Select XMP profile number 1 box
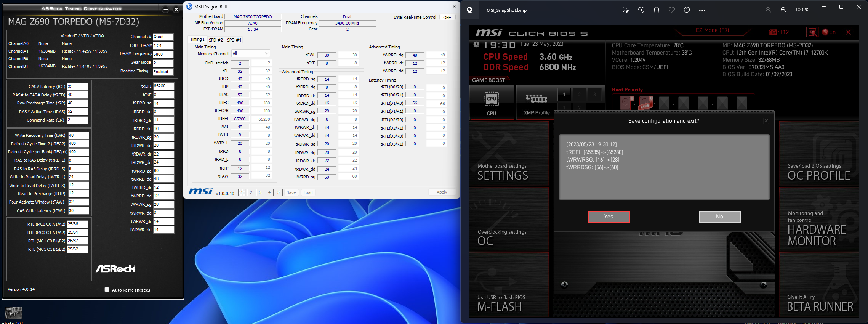 (564, 95)
